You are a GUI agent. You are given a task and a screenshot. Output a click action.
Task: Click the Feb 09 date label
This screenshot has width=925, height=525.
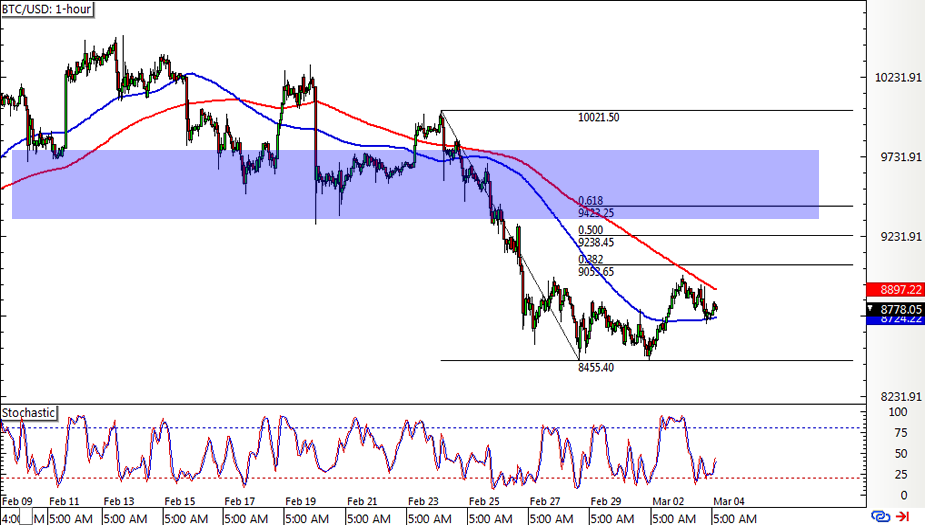(x=17, y=501)
